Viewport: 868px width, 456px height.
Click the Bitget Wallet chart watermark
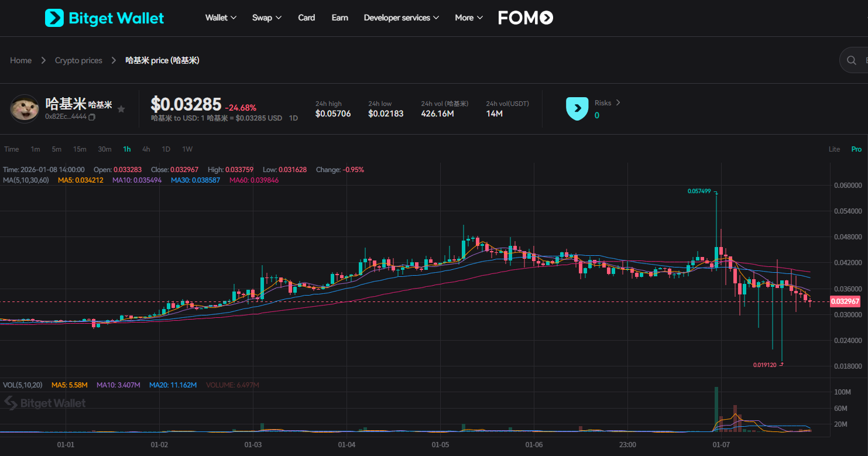click(x=44, y=403)
